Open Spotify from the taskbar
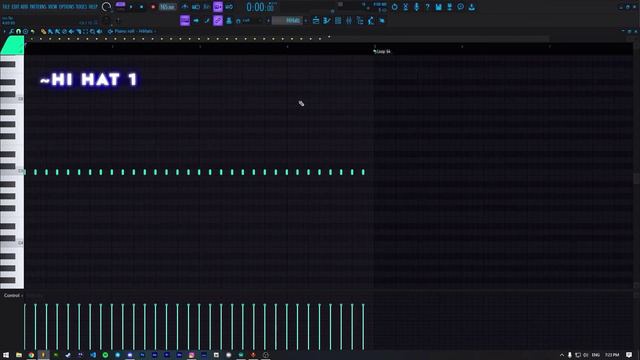Image resolution: width=640 pixels, height=360 pixels. [x=105, y=355]
